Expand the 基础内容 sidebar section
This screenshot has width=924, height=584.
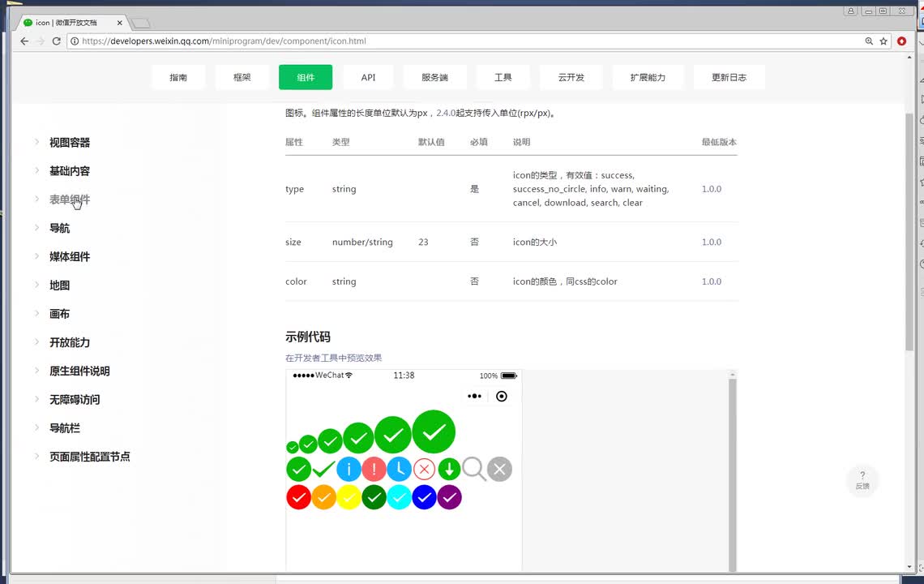point(70,171)
